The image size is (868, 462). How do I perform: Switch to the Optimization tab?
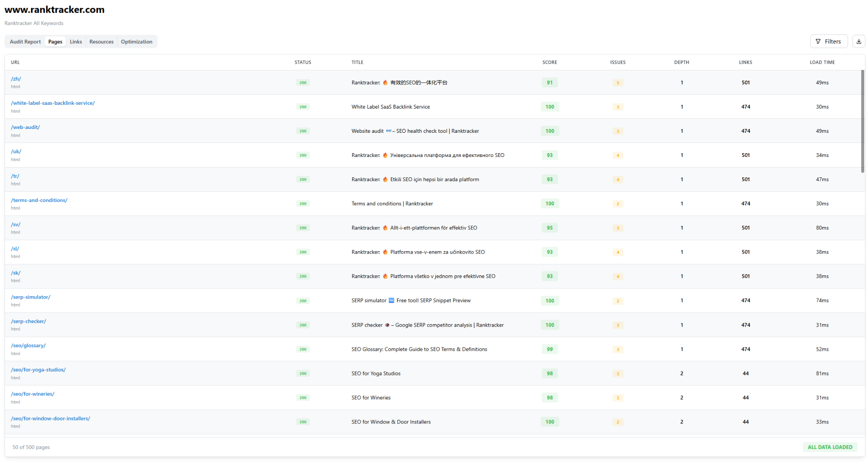(x=136, y=42)
